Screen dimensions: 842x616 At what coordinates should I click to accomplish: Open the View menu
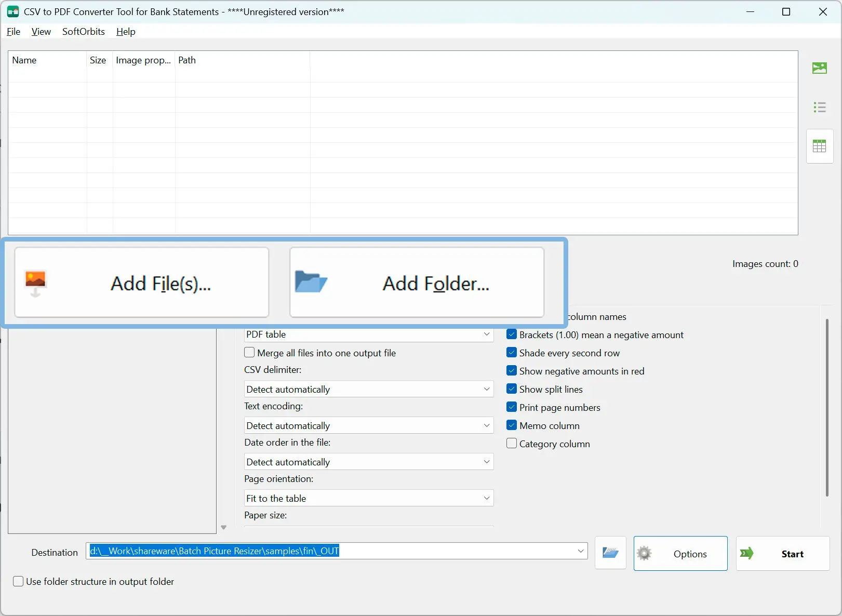point(41,32)
